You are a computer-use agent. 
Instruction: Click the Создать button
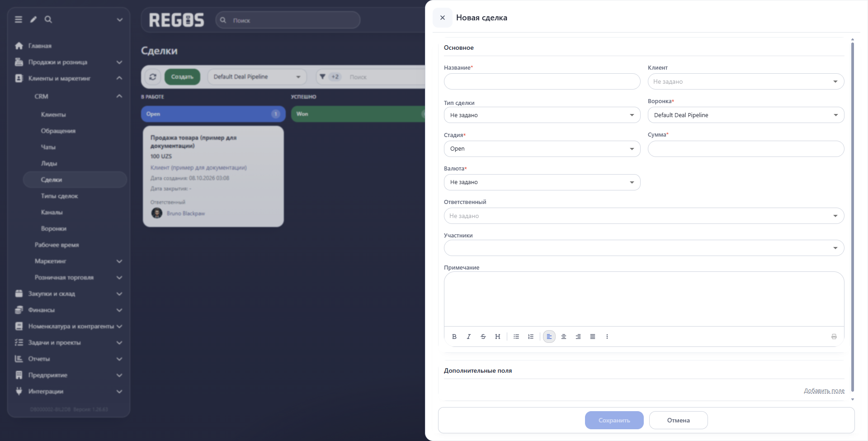click(x=182, y=77)
